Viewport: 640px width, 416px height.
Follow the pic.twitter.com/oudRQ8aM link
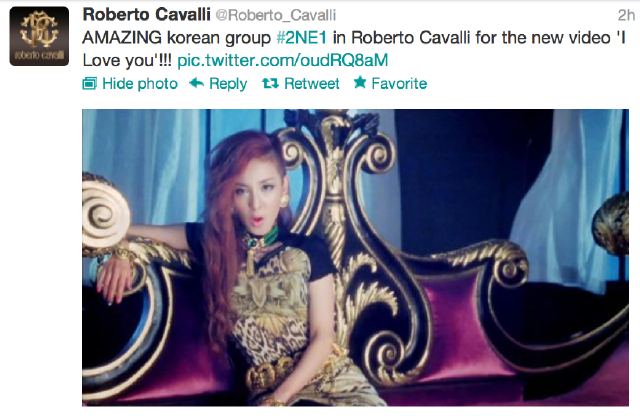click(282, 60)
